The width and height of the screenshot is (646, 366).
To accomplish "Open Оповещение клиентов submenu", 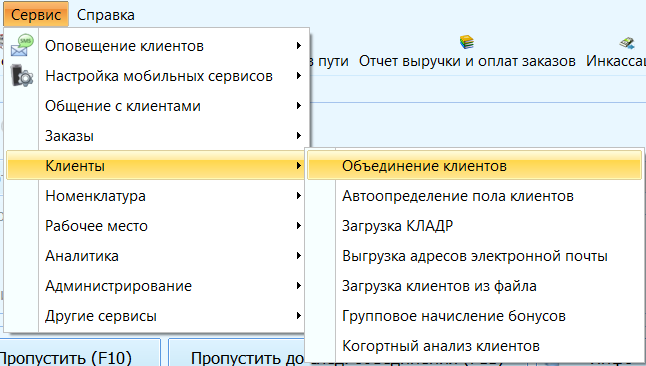I will (x=157, y=46).
